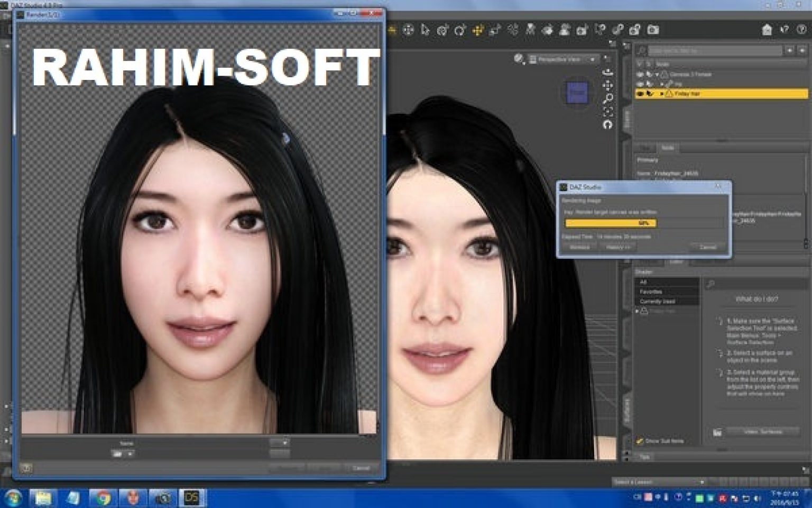The width and height of the screenshot is (812, 508).
Task: Click the yellow render progress bar
Action: pos(611,223)
